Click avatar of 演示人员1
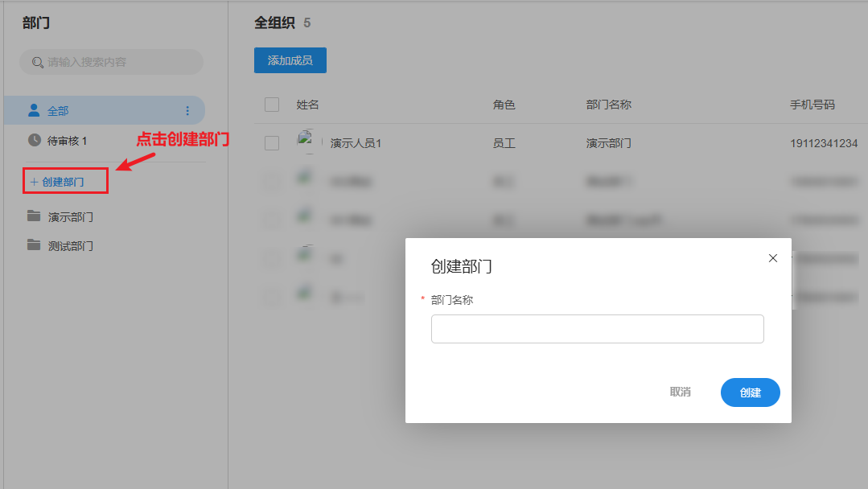The height and width of the screenshot is (489, 868). [306, 142]
